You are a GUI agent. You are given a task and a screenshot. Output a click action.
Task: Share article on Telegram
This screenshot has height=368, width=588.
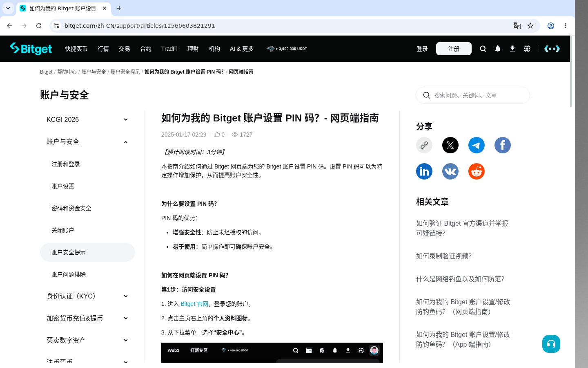[x=477, y=145]
